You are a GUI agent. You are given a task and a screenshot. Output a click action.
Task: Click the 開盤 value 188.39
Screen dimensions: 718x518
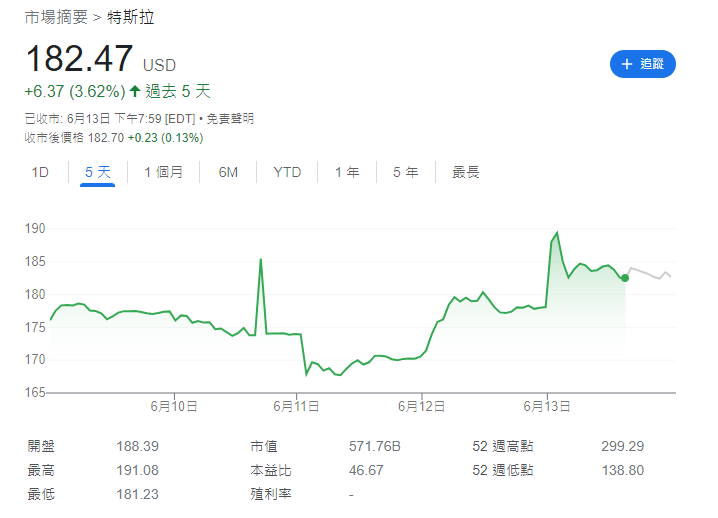[137, 446]
